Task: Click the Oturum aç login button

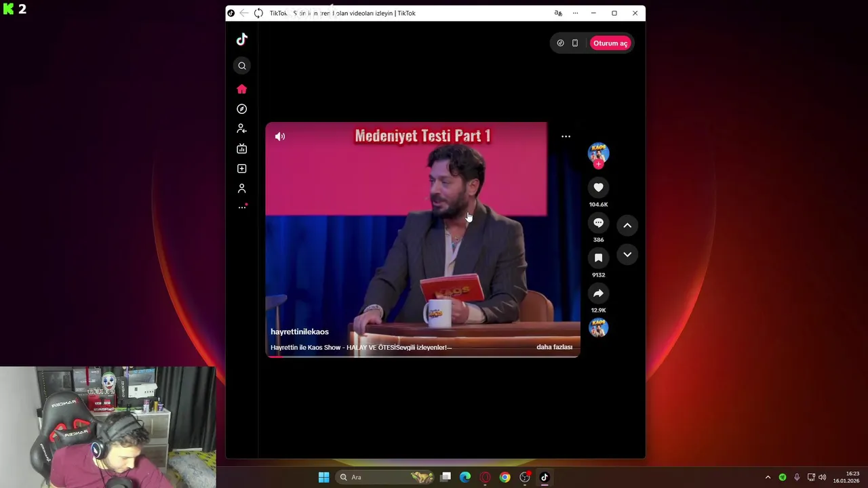Action: (x=610, y=43)
